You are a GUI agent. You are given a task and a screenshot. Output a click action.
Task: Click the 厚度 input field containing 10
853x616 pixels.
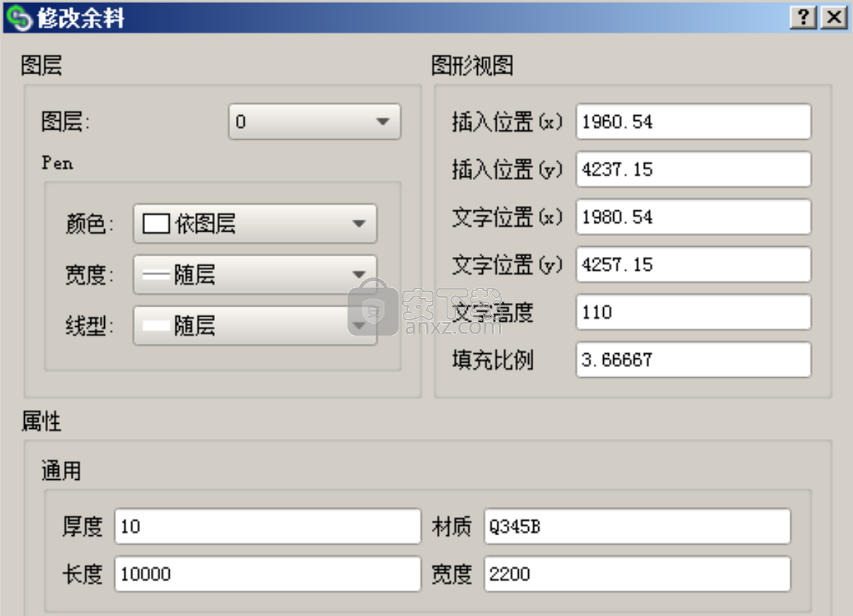coord(267,526)
